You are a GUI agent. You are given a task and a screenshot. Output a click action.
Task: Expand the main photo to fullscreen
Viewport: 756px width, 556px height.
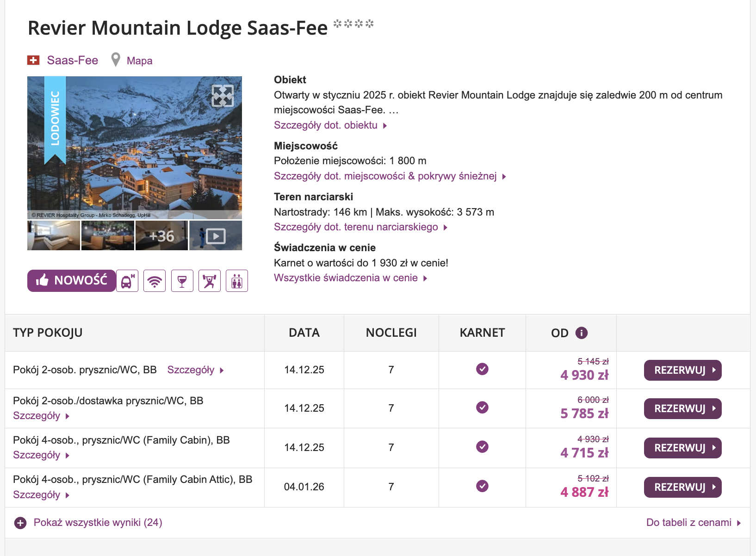(223, 96)
